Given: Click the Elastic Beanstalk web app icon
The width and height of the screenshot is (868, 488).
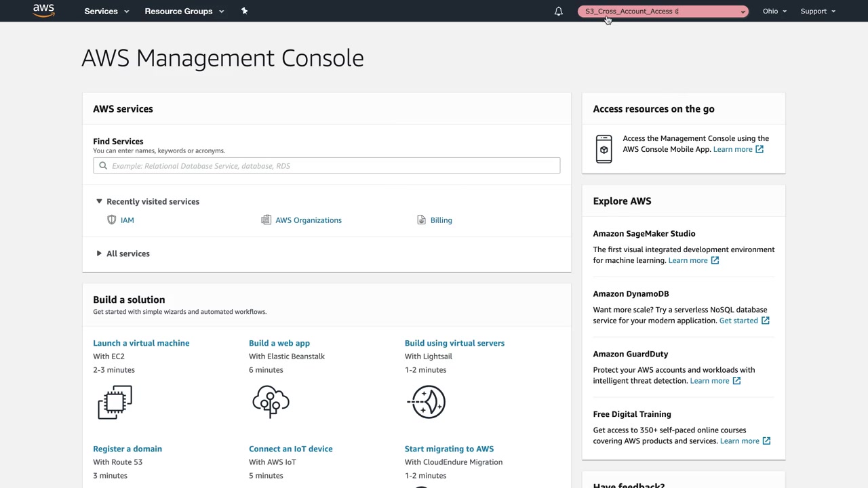Looking at the screenshot, I should click(271, 402).
